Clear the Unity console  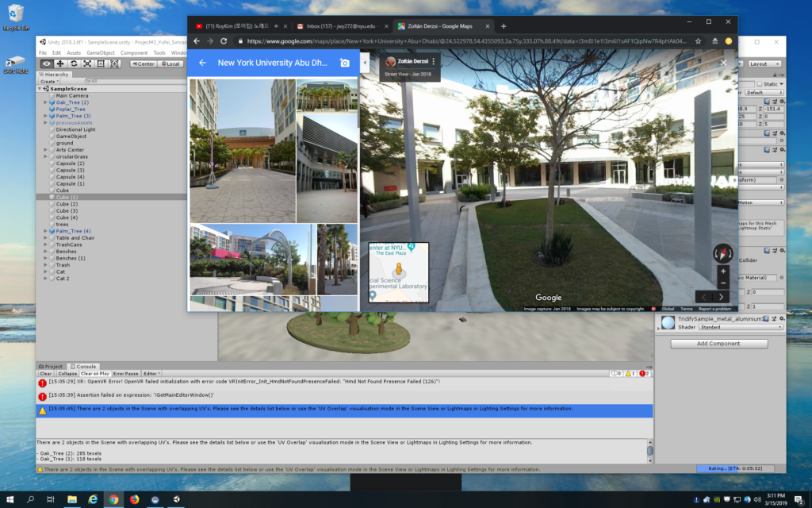(45, 373)
